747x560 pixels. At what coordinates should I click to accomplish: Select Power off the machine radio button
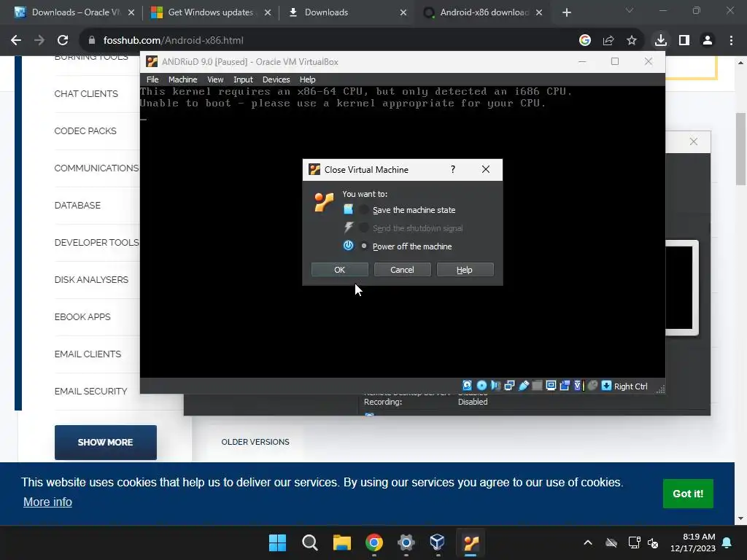[364, 246]
